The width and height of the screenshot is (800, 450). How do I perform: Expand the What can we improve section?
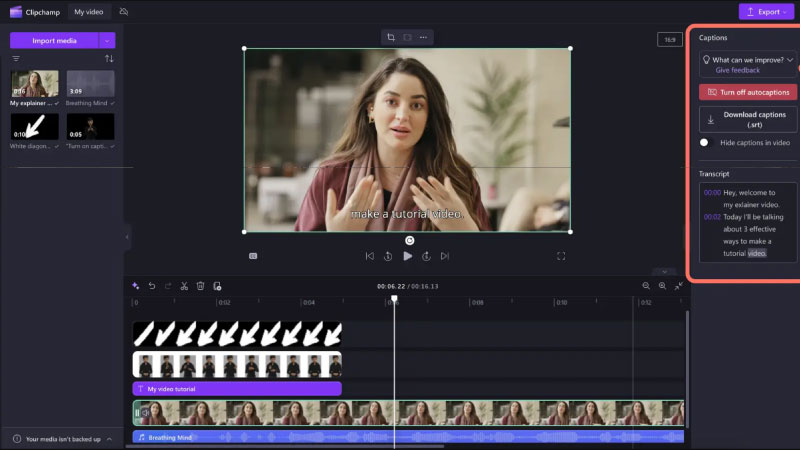point(790,60)
